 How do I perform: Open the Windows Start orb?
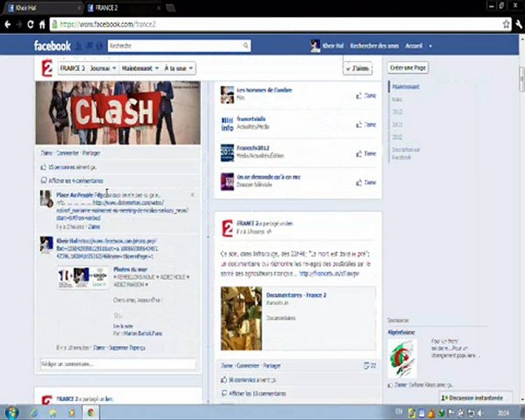(12, 412)
